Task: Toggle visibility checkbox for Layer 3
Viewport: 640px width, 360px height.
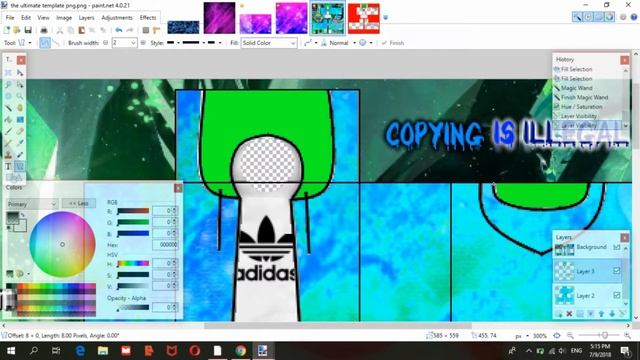Action: pos(617,271)
